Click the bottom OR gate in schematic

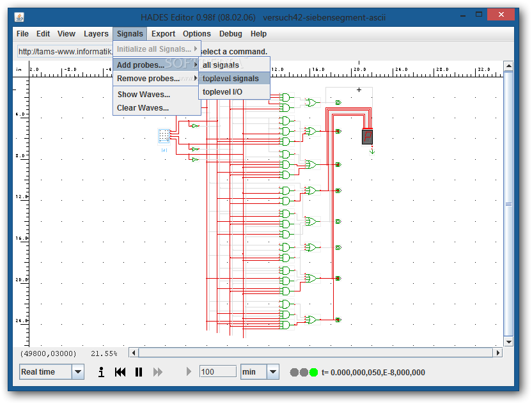click(311, 320)
